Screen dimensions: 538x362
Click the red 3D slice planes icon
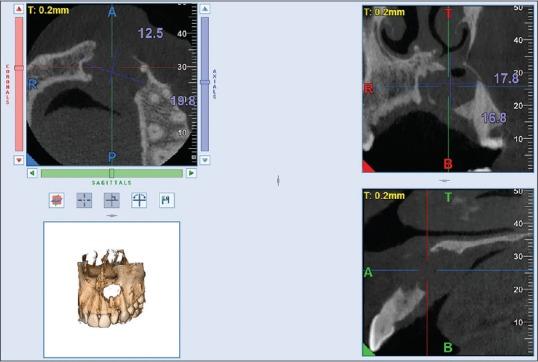pyautogui.click(x=57, y=200)
